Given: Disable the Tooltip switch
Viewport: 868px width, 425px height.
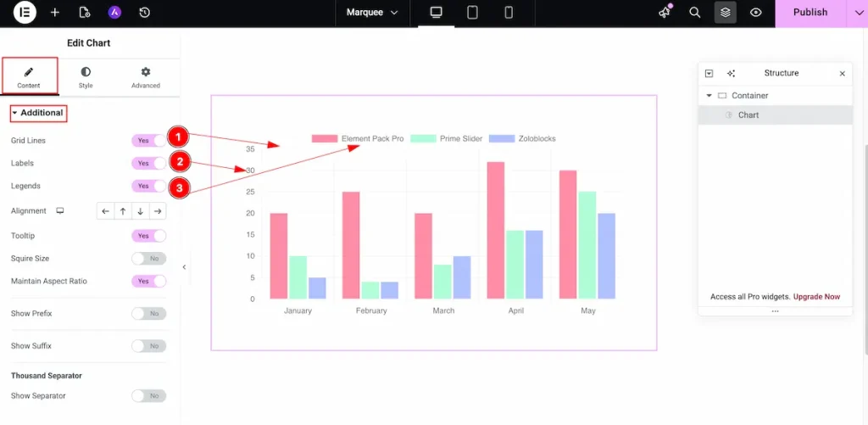Looking at the screenshot, I should [148, 236].
